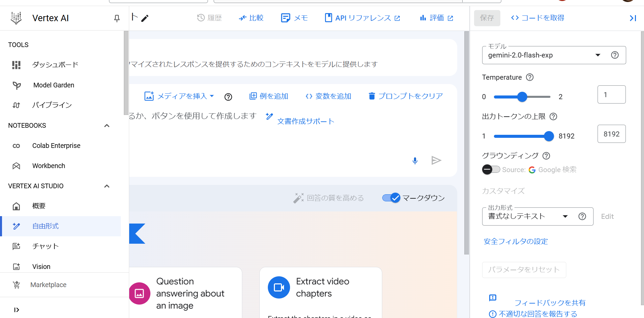This screenshot has width=644, height=318.
Task: Click the send prompt arrow icon
Action: click(436, 160)
